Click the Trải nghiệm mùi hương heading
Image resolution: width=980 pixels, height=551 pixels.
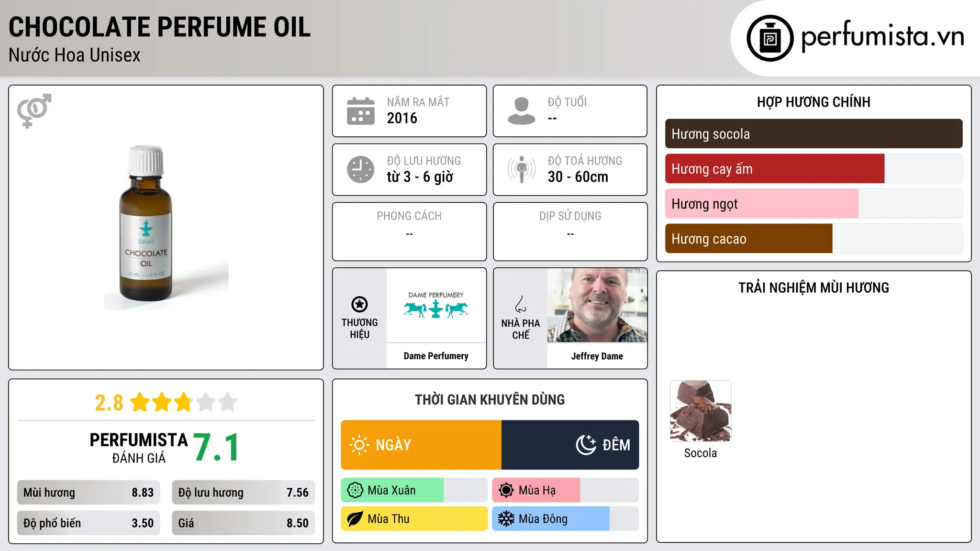[x=813, y=288]
